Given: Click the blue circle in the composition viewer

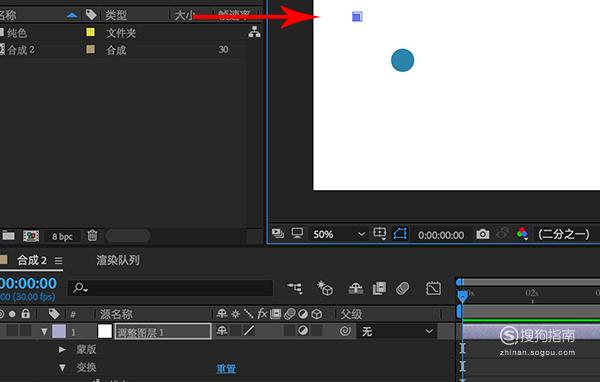Looking at the screenshot, I should tap(403, 60).
